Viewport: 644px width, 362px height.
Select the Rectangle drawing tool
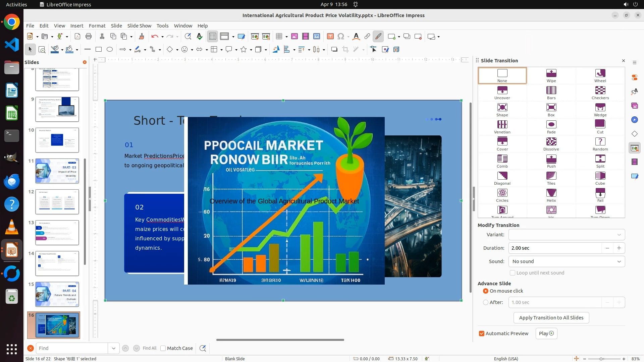point(99,49)
